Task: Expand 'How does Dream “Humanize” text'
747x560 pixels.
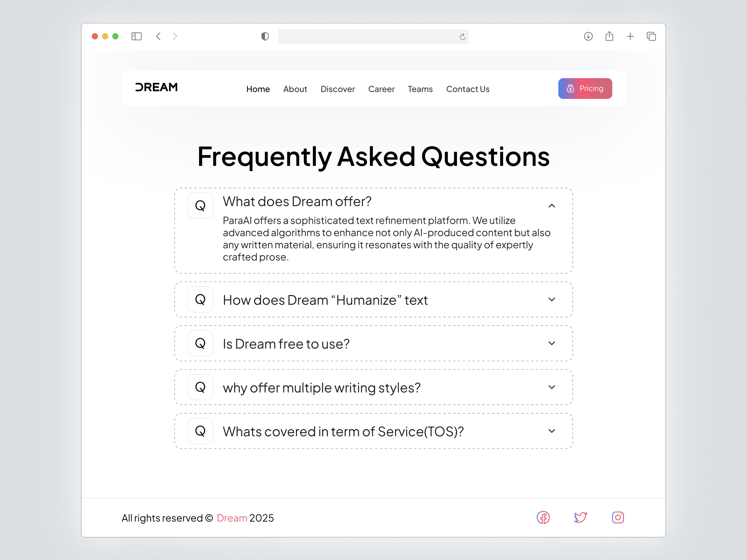Action: (552, 299)
